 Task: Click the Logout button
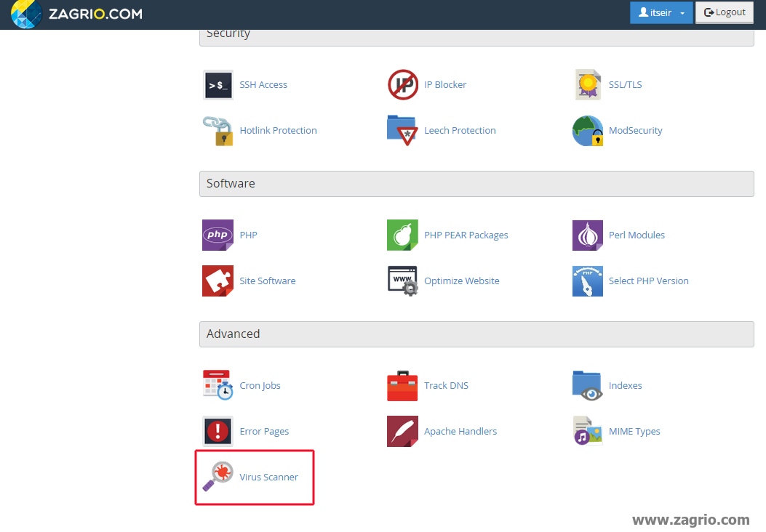coord(725,12)
